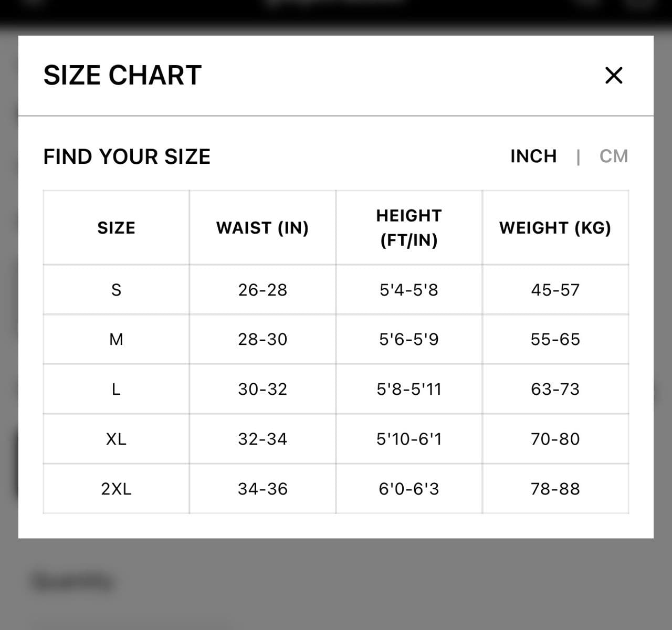Select size XL row
This screenshot has width=672, height=630.
[x=116, y=439]
